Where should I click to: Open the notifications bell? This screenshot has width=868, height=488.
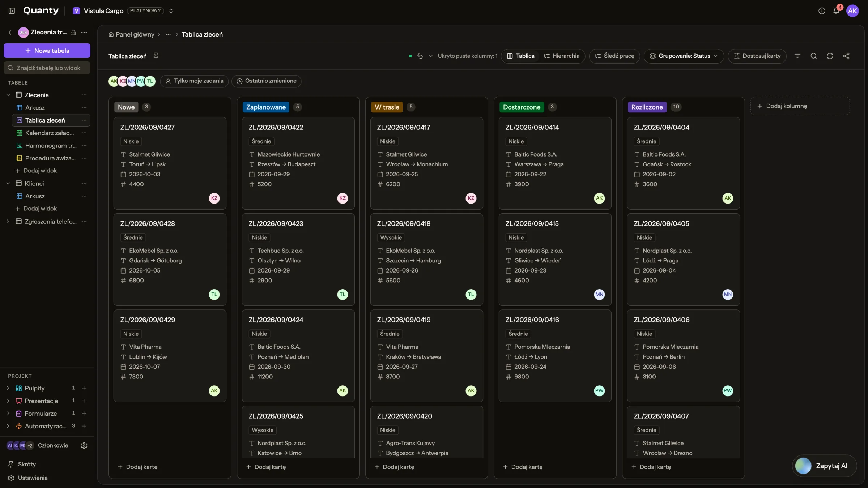pyautogui.click(x=836, y=11)
